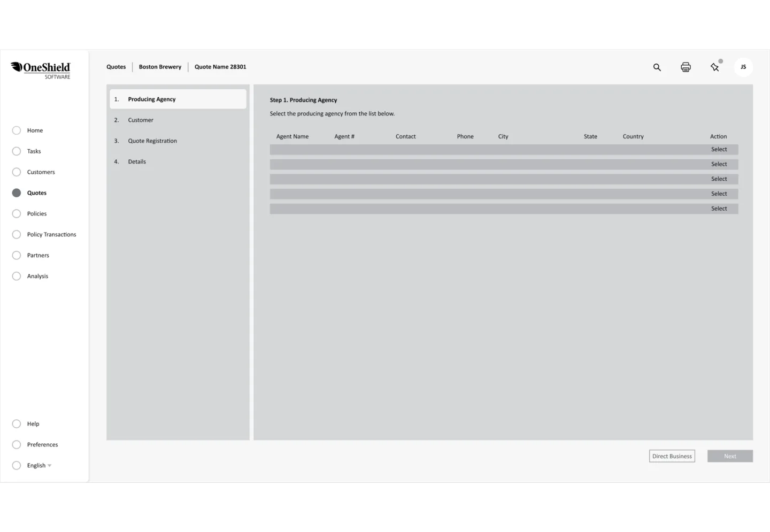Viewport: 770px width, 532px height.
Task: Open the JS user profile avatar
Action: tap(743, 67)
